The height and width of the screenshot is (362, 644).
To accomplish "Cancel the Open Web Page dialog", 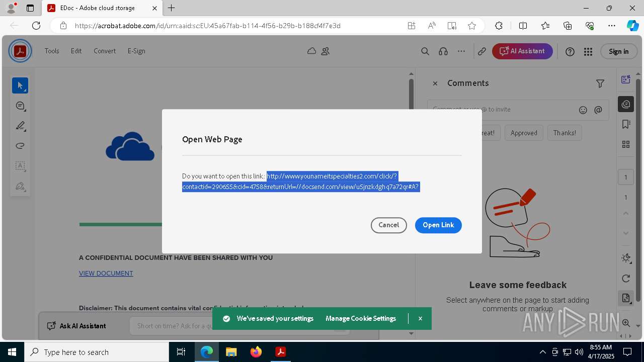I will click(x=388, y=225).
